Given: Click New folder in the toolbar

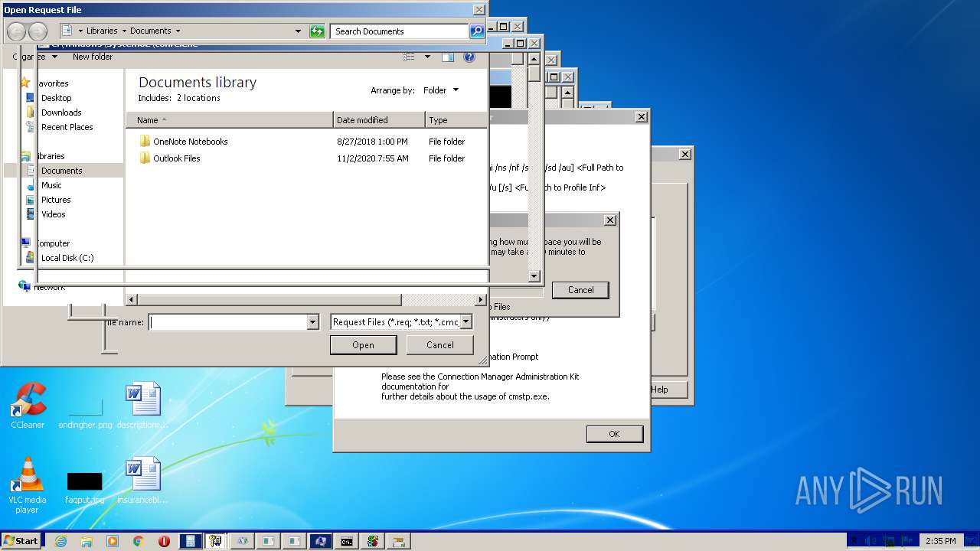Looking at the screenshot, I should 93,57.
